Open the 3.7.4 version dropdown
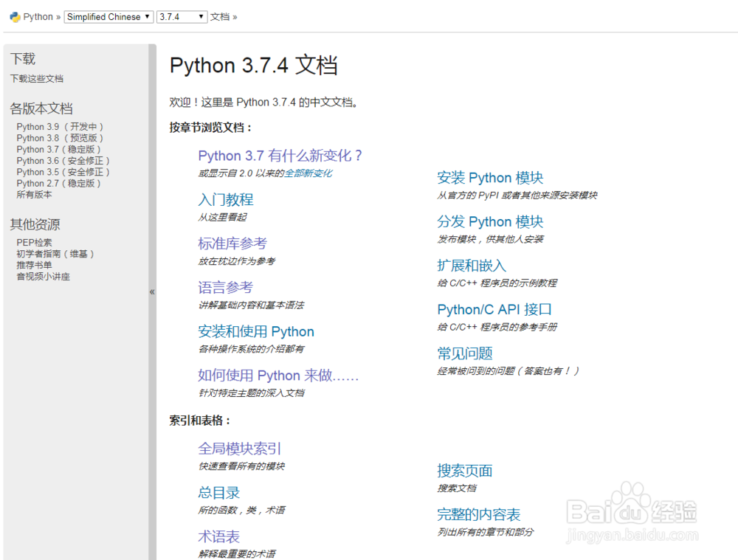738x560 pixels. pyautogui.click(x=182, y=17)
